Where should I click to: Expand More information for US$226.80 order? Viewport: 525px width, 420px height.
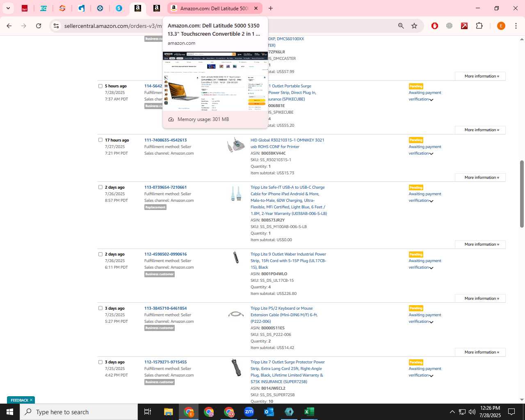[x=480, y=299]
